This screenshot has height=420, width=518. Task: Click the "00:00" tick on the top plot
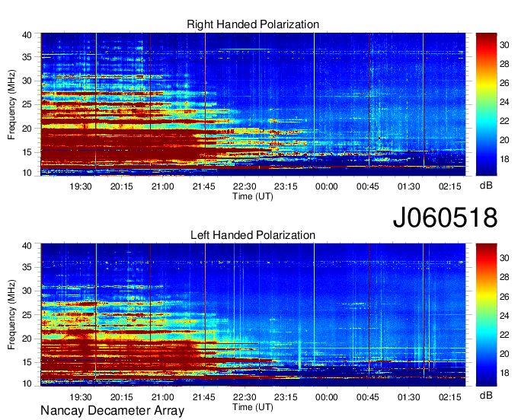tap(326, 186)
